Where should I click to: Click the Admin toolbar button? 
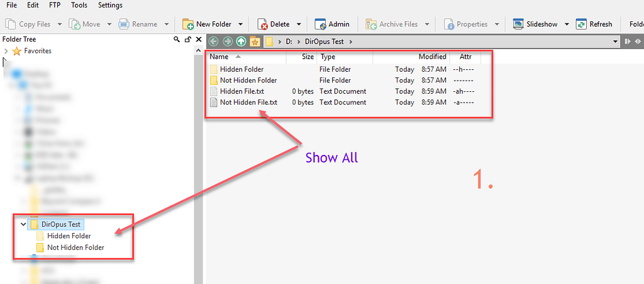[x=332, y=24]
